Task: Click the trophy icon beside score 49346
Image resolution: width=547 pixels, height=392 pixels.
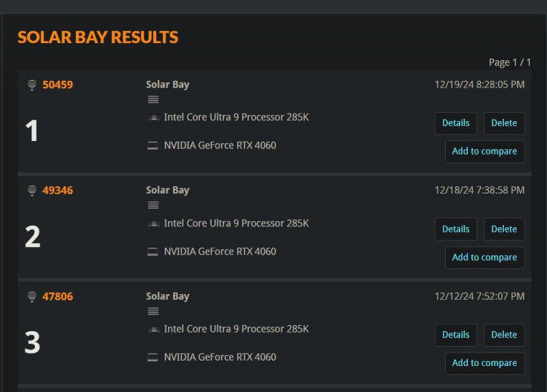Action: 31,190
